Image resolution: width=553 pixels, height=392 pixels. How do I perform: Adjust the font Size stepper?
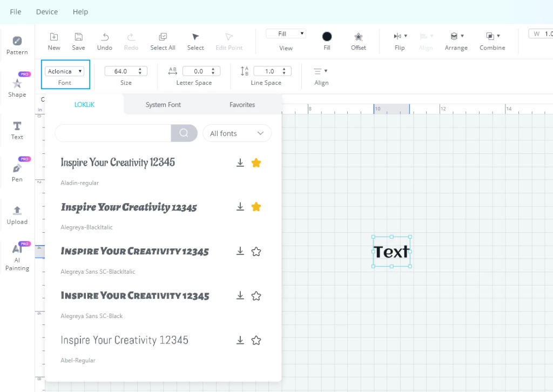point(140,71)
